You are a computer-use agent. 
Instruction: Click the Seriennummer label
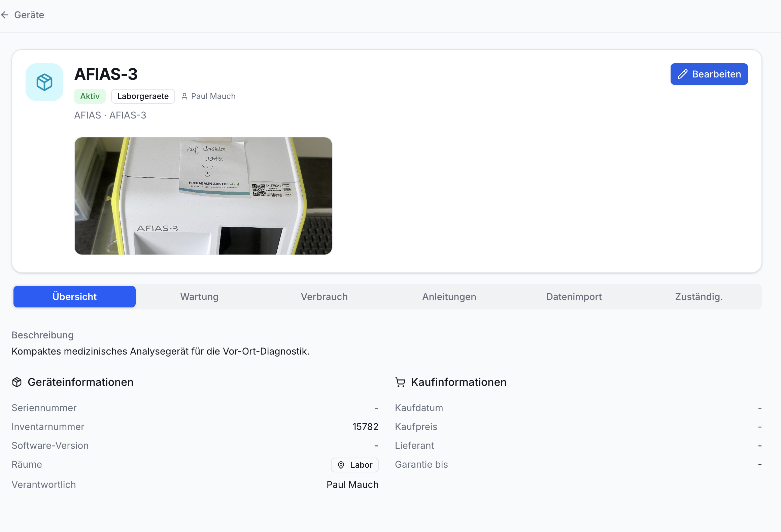(x=44, y=408)
